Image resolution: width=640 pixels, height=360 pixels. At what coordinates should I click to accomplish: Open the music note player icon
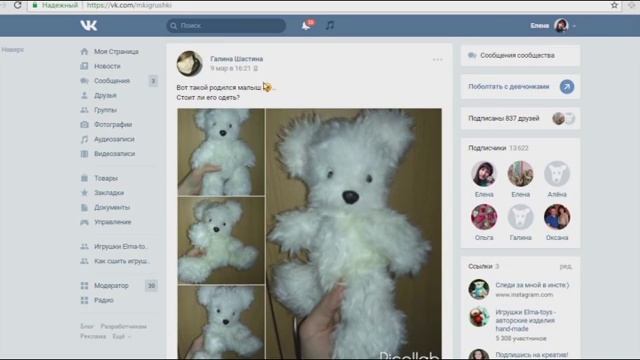(330, 25)
